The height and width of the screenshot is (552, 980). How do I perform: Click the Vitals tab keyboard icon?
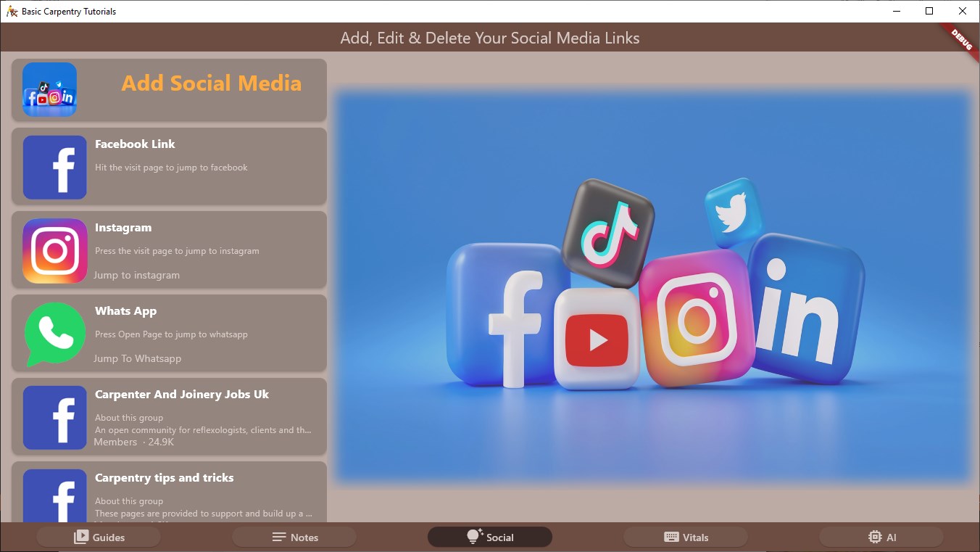pyautogui.click(x=671, y=537)
